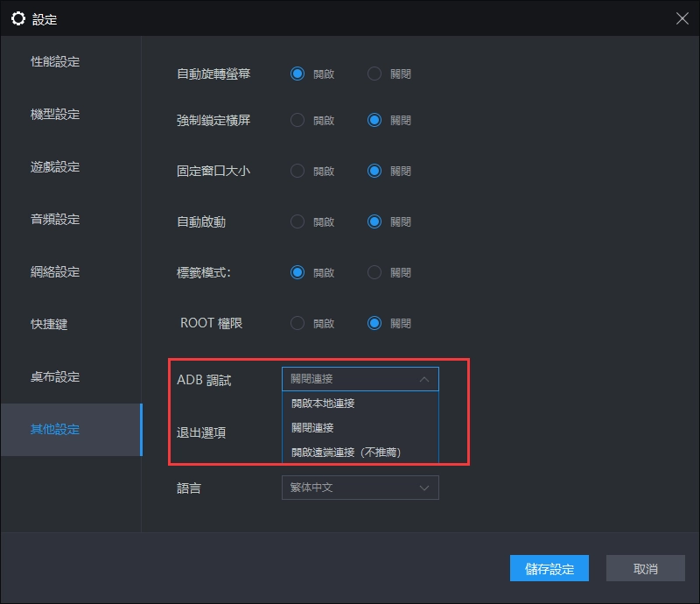
Task: Enable ROOT 權限
Action: point(297,323)
